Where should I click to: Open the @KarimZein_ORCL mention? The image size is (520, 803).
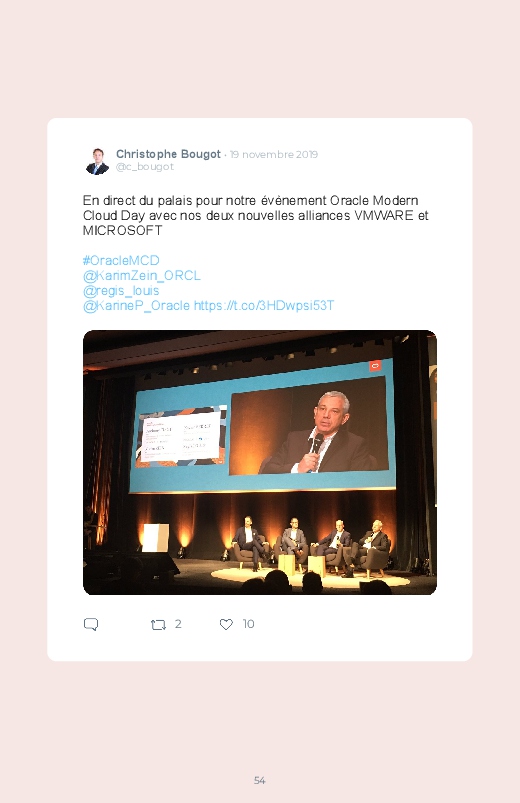point(141,276)
